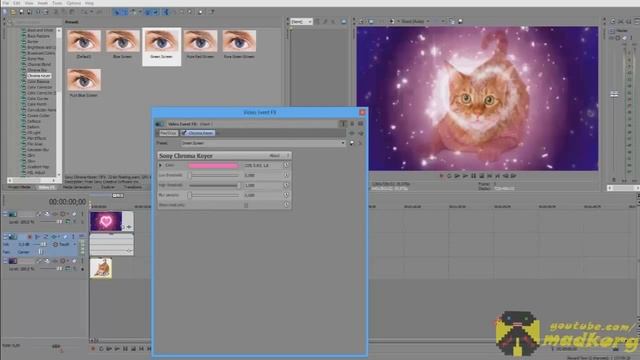Viewport: 640px width, 360px height.
Task: Open Event FX icon on the heart clip
Action: click(129, 227)
